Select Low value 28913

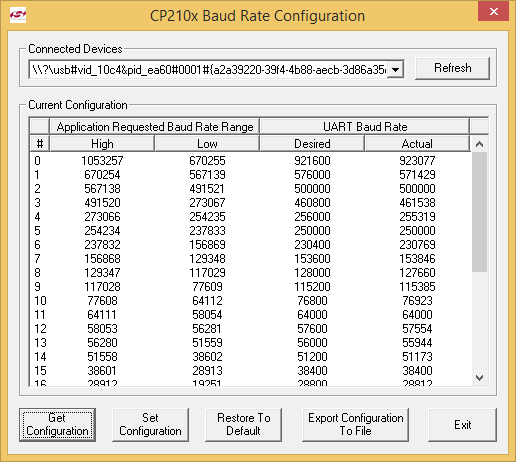(x=207, y=371)
